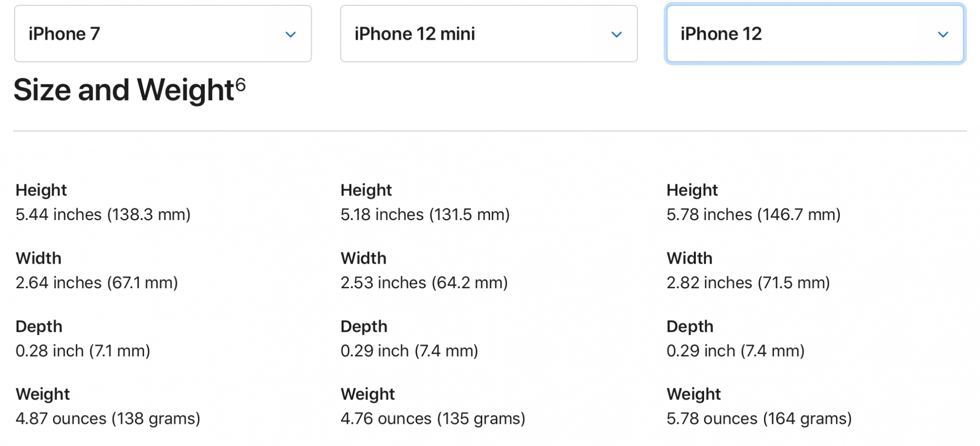Click the chevron arrow in iPhone 12 selector
Image resolution: width=980 pixels, height=446 pixels.
click(x=943, y=34)
